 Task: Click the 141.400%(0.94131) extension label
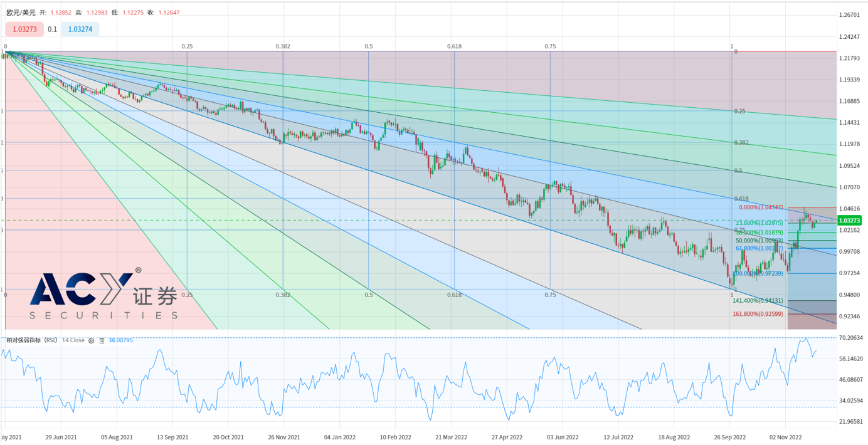tap(758, 300)
